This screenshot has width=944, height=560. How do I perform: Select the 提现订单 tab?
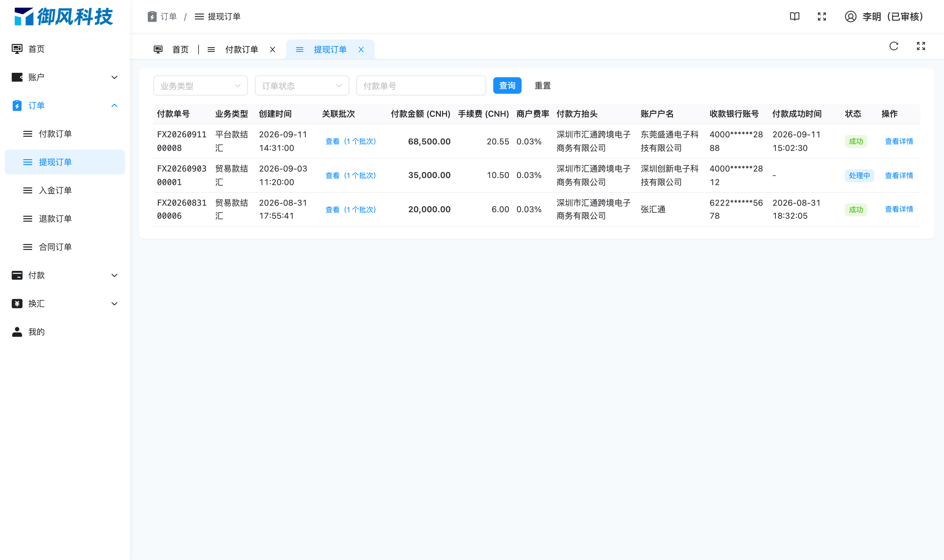(330, 50)
